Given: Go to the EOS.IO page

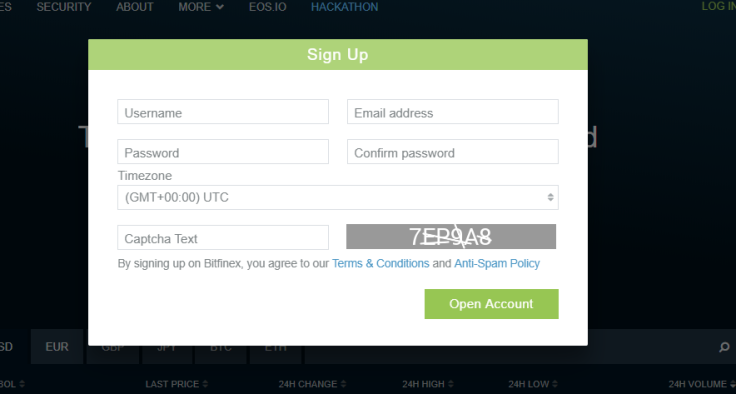Looking at the screenshot, I should click(x=268, y=7).
